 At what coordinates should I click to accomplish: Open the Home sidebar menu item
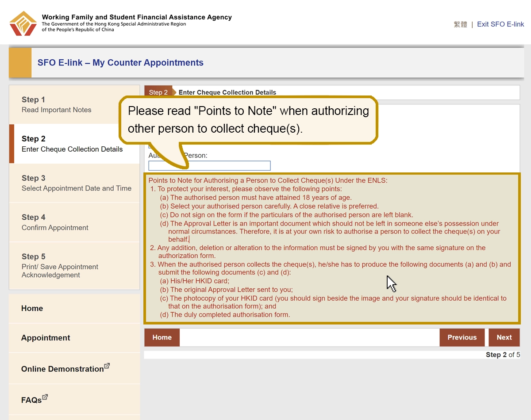click(x=74, y=309)
